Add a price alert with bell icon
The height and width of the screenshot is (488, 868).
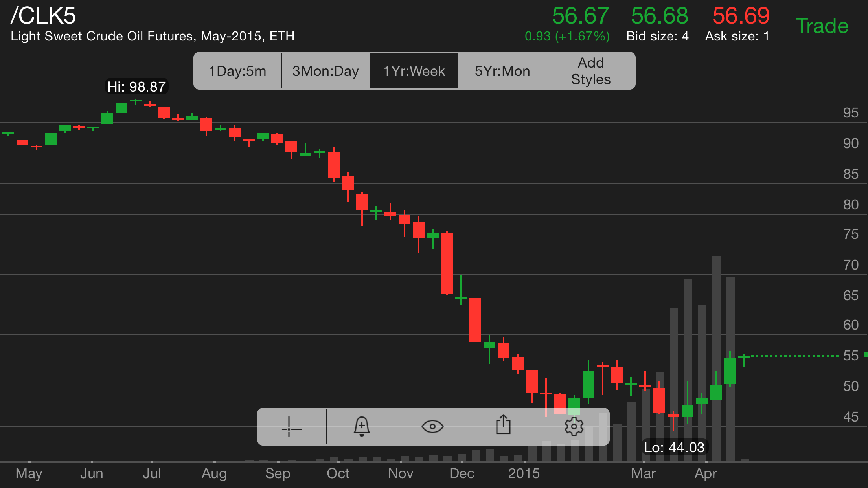point(362,427)
